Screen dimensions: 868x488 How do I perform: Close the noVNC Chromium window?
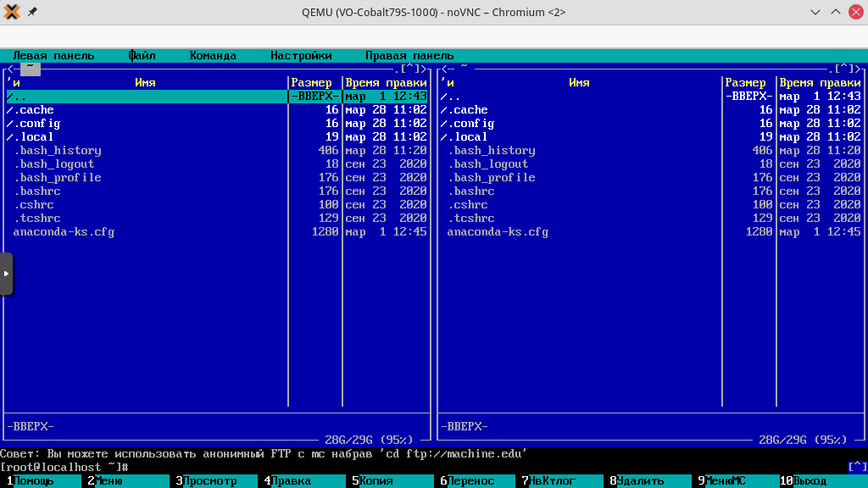(x=856, y=12)
